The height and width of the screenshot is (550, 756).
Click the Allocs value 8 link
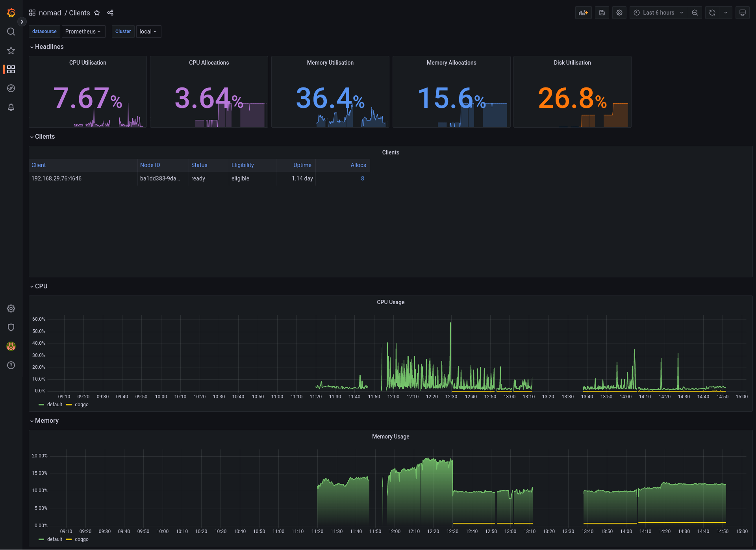point(362,178)
